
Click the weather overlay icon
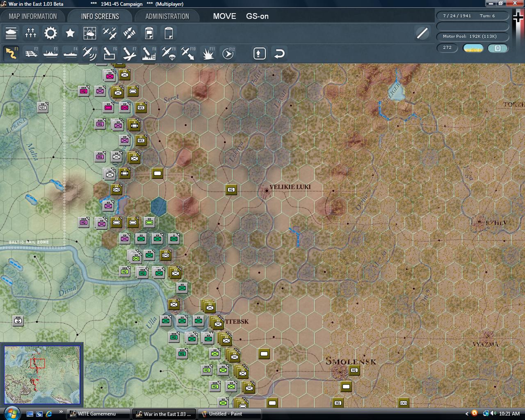[x=90, y=33]
